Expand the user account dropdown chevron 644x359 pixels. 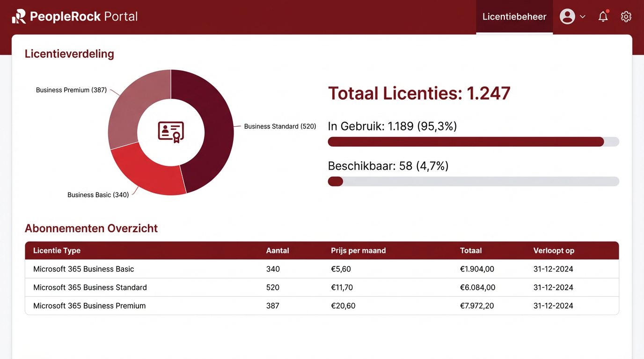583,16
